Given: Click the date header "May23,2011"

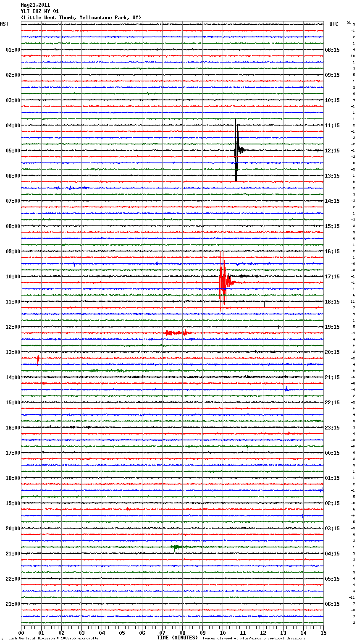Looking at the screenshot, I should click(35, 5).
